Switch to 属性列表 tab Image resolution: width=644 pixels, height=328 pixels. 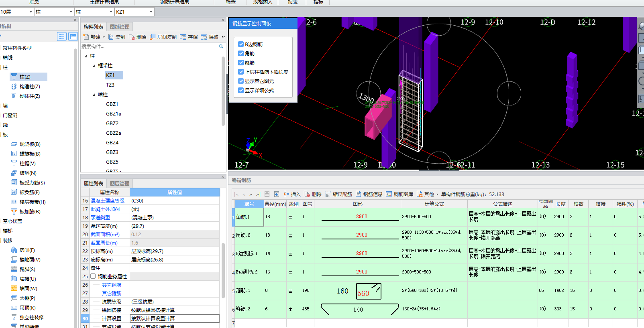[94, 184]
